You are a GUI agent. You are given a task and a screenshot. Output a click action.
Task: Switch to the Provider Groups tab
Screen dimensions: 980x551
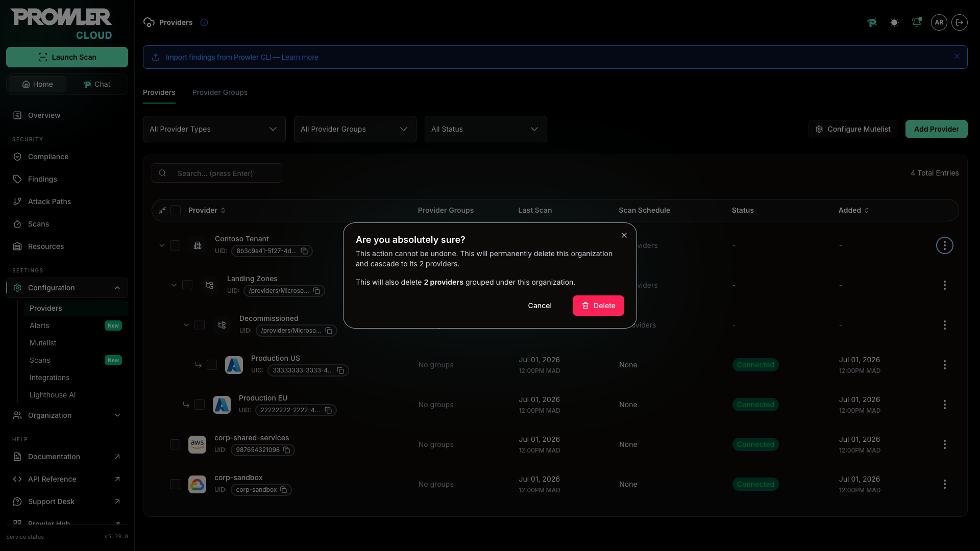[x=220, y=92]
